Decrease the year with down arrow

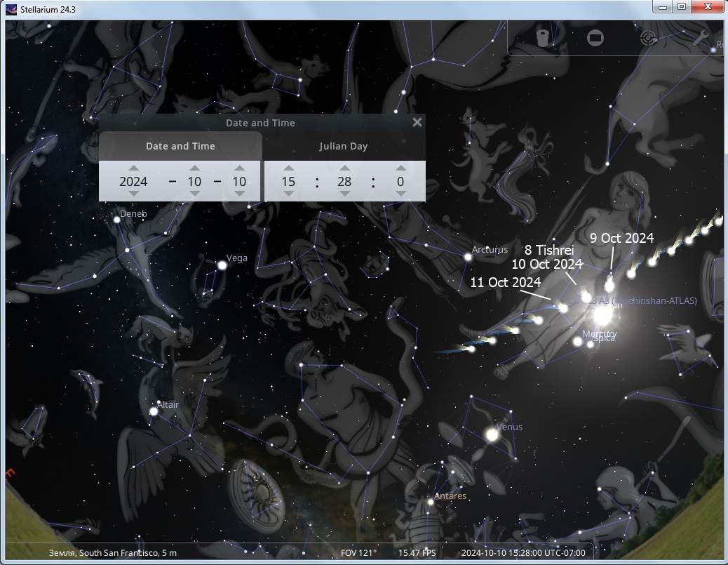pyautogui.click(x=133, y=194)
